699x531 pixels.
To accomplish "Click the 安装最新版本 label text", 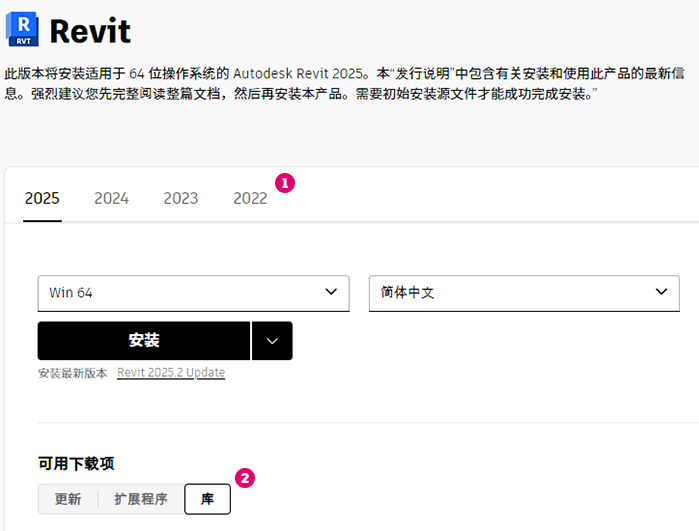I will pos(73,373).
